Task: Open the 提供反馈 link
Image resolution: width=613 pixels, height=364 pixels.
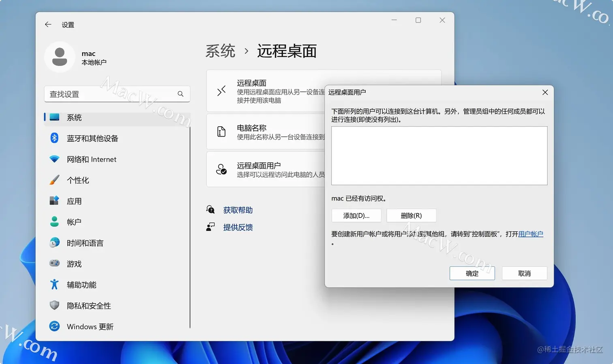Action: 238,227
